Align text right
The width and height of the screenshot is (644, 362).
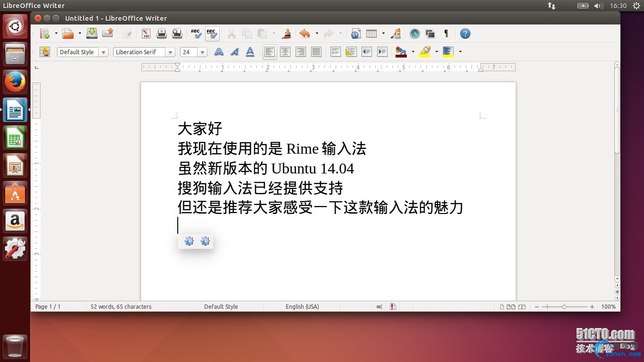click(301, 52)
